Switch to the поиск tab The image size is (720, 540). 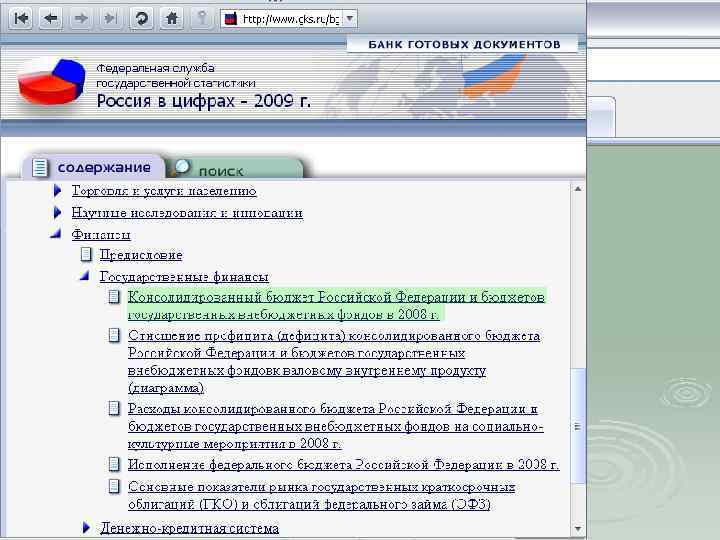[x=236, y=169]
